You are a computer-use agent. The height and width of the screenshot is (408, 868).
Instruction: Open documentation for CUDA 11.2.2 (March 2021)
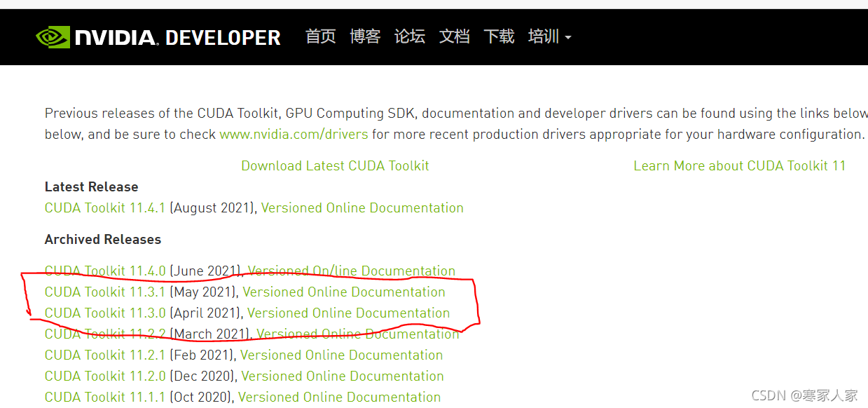(x=358, y=334)
